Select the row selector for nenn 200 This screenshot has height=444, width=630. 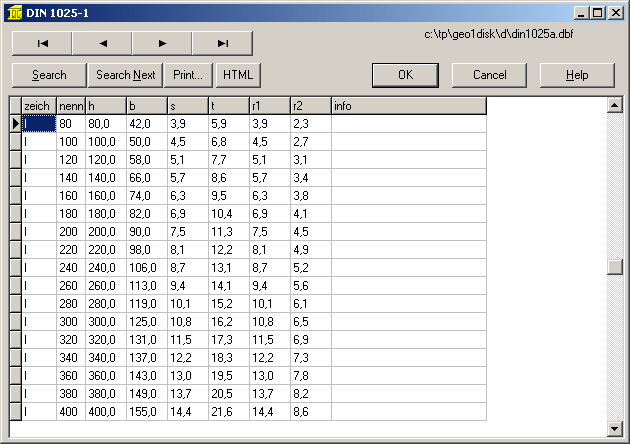coord(15,232)
